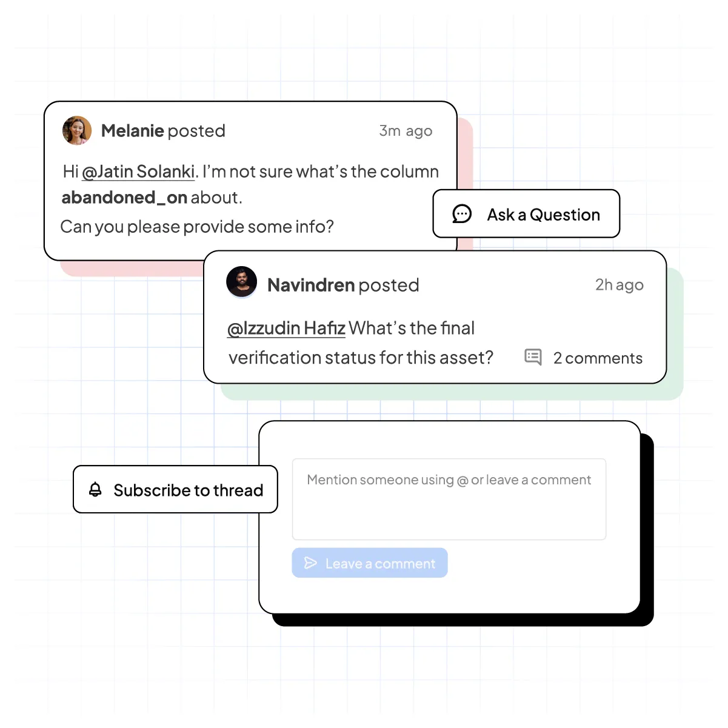Open the 3m ago timestamp on Melanie's post
The width and height of the screenshot is (728, 728).
tap(406, 130)
